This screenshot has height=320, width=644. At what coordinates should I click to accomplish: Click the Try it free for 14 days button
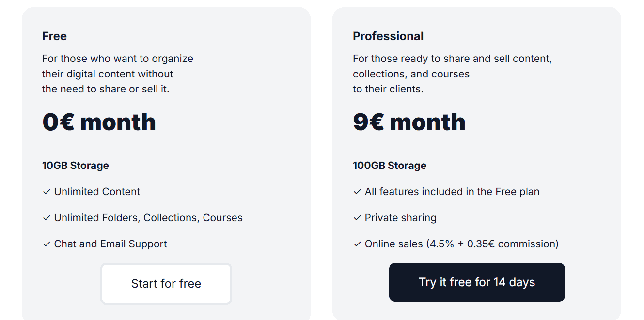coord(476,282)
